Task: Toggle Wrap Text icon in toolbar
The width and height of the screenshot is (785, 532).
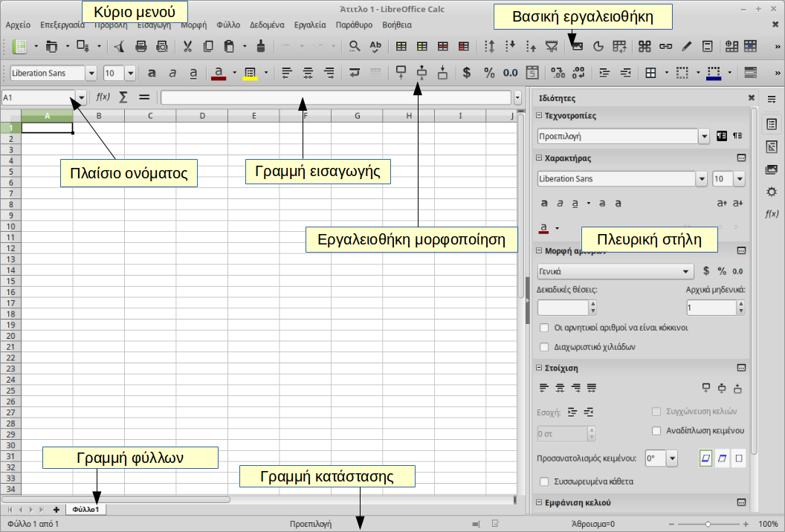Action: 355,73
